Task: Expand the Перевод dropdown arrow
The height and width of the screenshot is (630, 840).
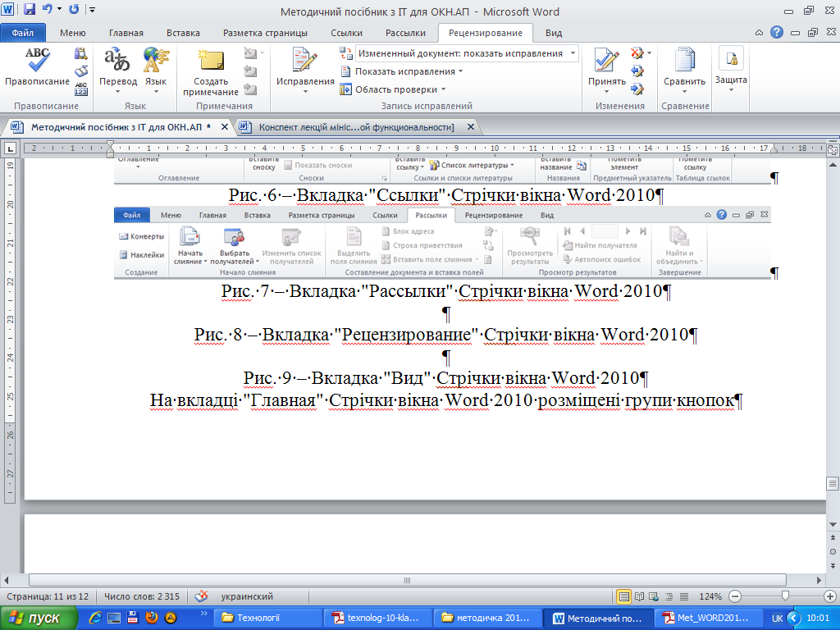Action: click(x=118, y=92)
